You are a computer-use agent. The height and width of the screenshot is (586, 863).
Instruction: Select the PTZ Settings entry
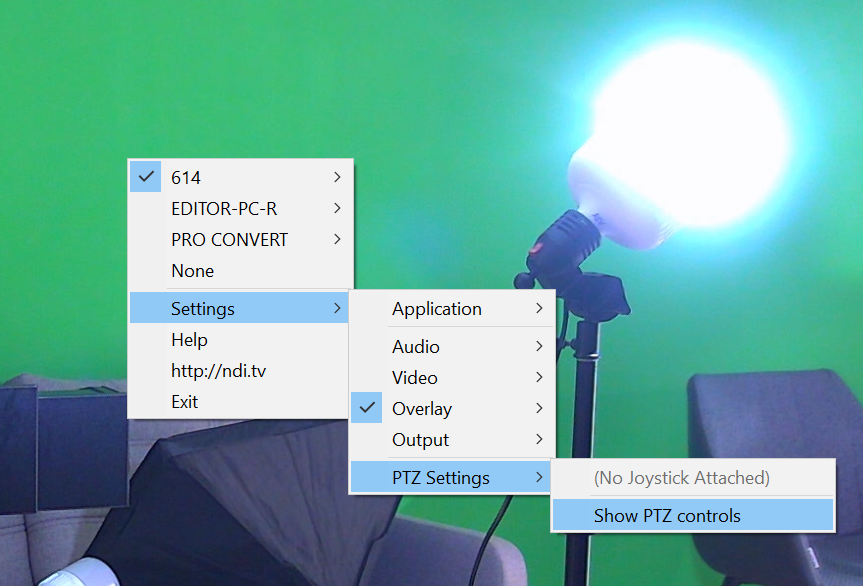click(x=440, y=477)
